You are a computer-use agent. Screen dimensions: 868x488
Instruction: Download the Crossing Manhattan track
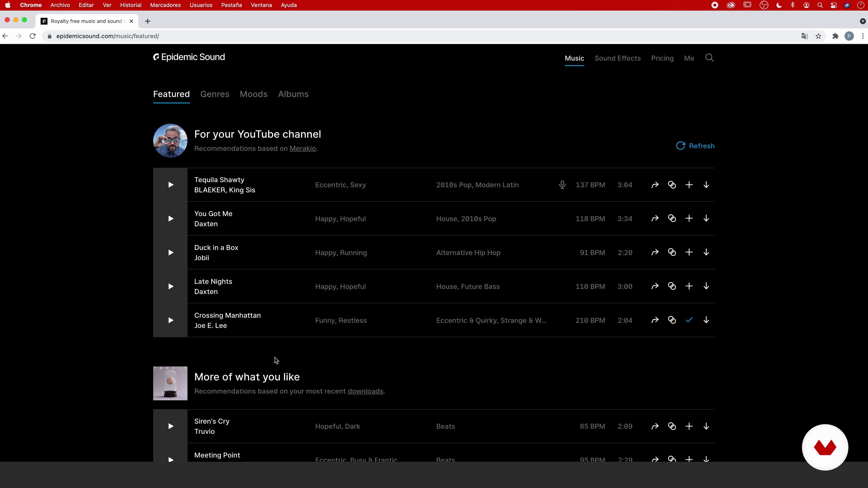(706, 320)
